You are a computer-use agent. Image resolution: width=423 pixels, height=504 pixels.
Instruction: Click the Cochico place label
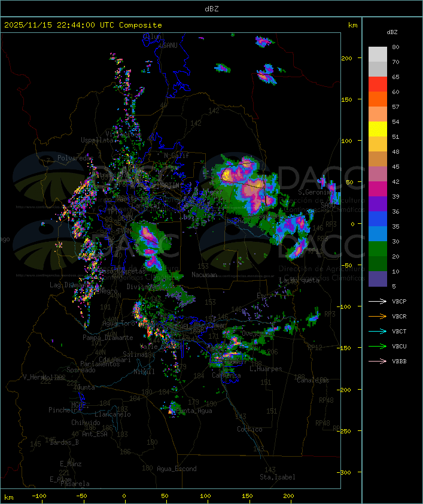(x=249, y=429)
